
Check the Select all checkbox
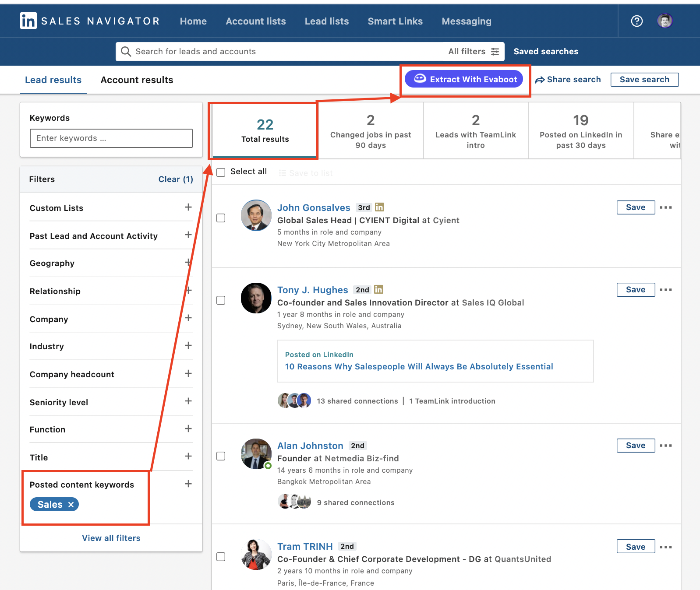pos(221,172)
